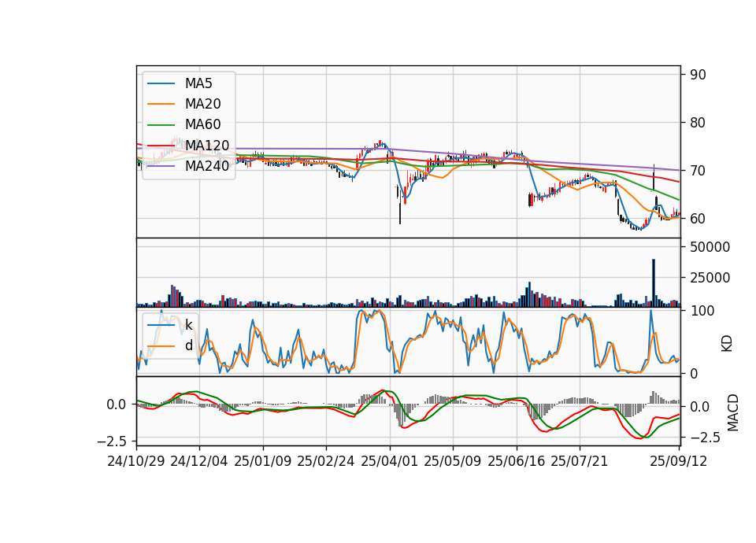Click the orange MA20 legend line sample
The width and height of the screenshot is (756, 543).
click(161, 104)
